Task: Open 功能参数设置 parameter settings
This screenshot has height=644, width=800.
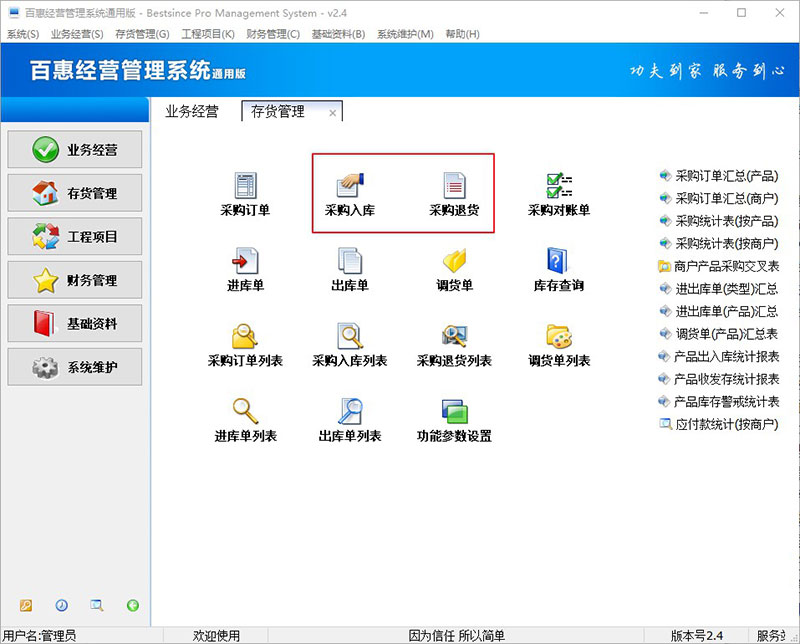Action: 454,420
